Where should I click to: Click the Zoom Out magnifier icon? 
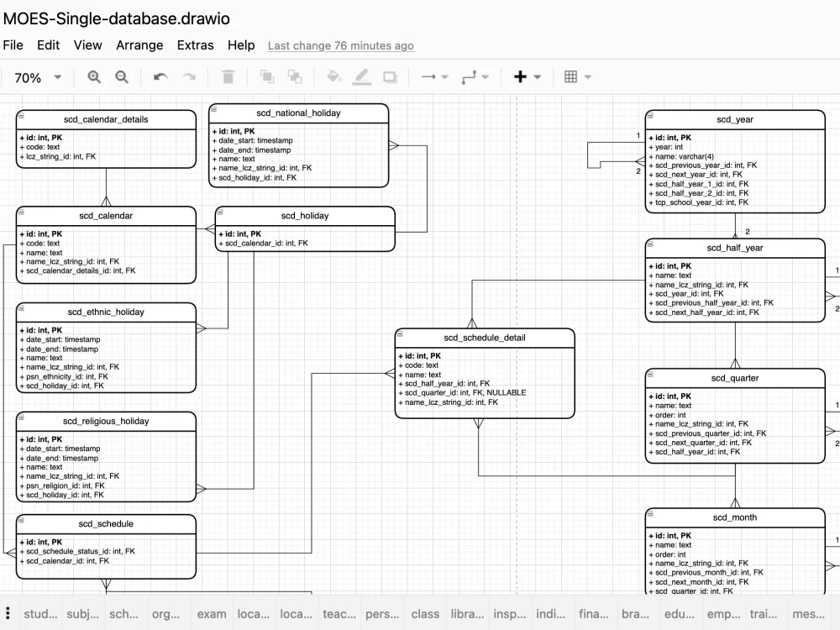122,77
